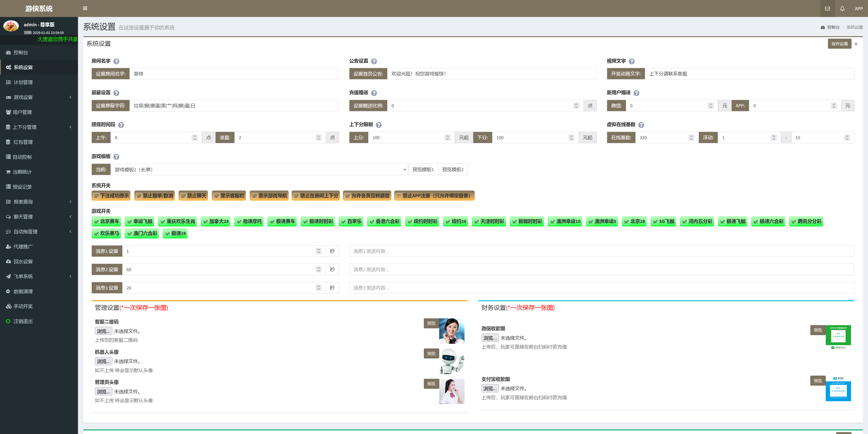Screen dimensions: 868x434
Task: Click the 消息1 发送内容 input field
Action: (x=601, y=251)
